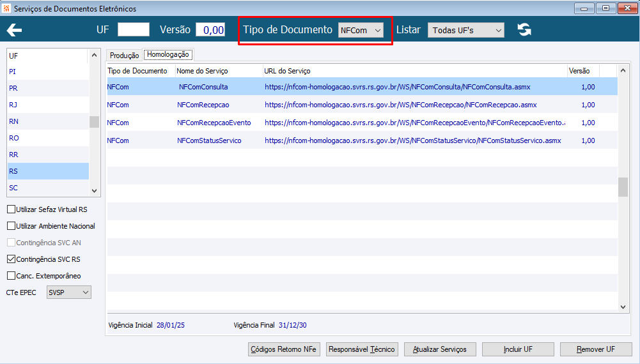Open the CTe EPEC SVSP dropdown
Image resolution: width=640 pixels, height=364 pixels.
[69, 292]
